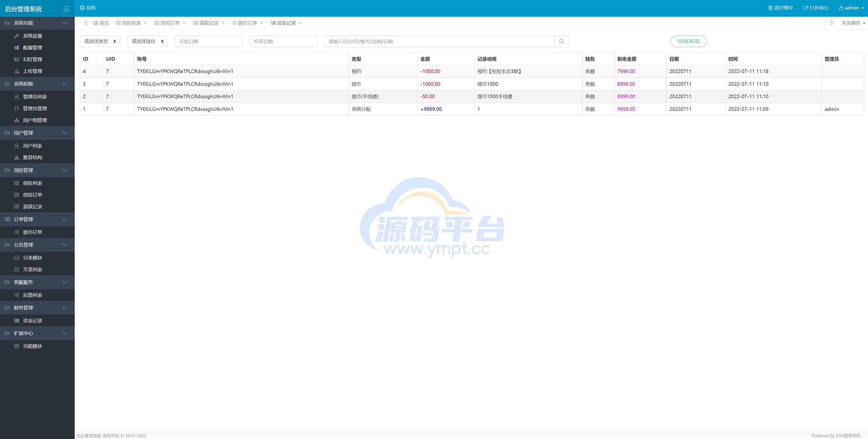Screen dimensions: 868x439
Task: Close the 资金记录 tab
Action: coord(300,23)
